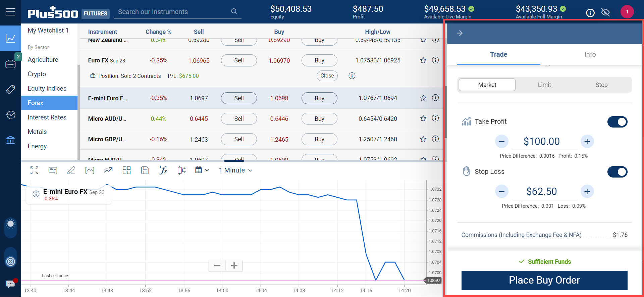
Task: Expand the calendar date range dropdown
Action: (x=202, y=170)
